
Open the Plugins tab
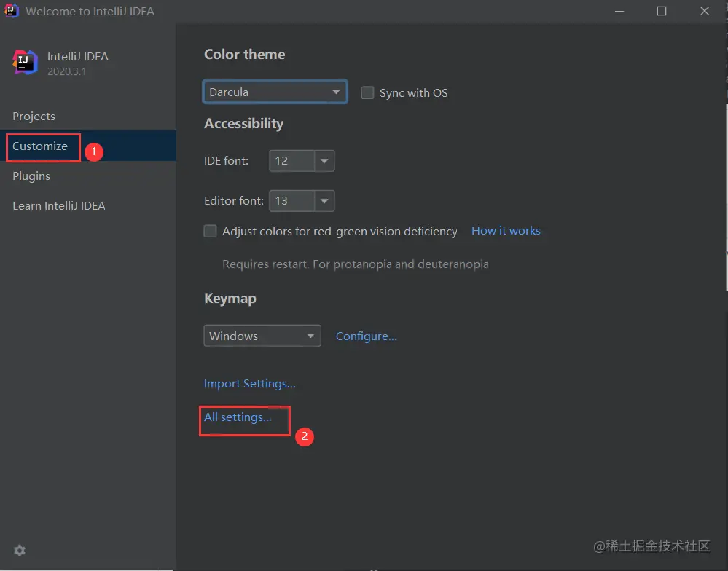click(31, 176)
